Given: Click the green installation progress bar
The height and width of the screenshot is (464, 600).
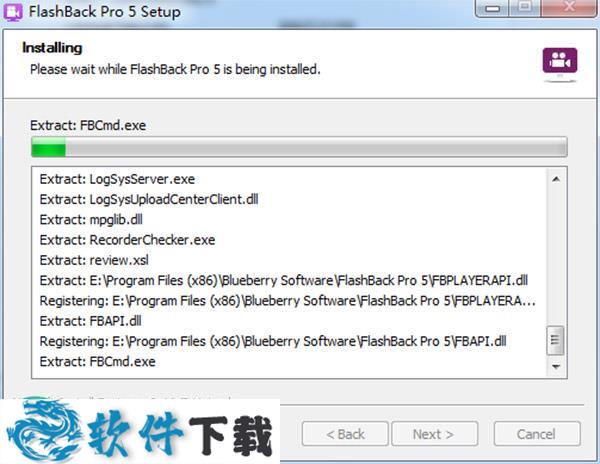Looking at the screenshot, I should (299, 147).
